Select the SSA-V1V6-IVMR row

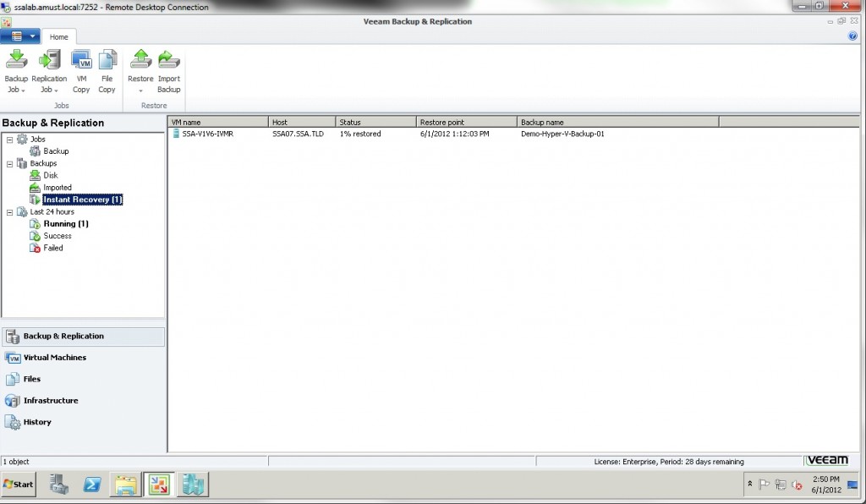click(x=513, y=134)
